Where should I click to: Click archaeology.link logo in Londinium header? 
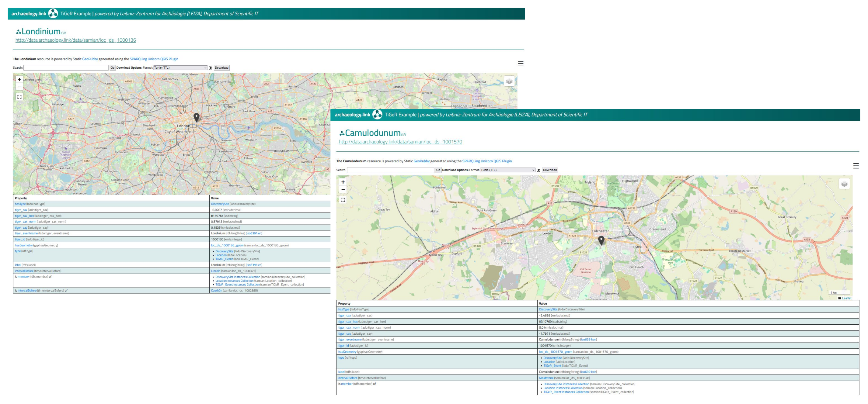click(53, 13)
